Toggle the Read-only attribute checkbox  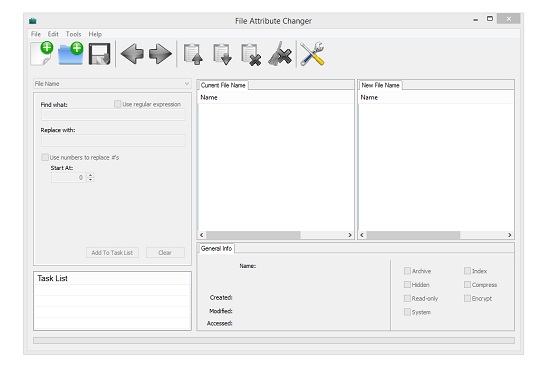[x=407, y=298]
